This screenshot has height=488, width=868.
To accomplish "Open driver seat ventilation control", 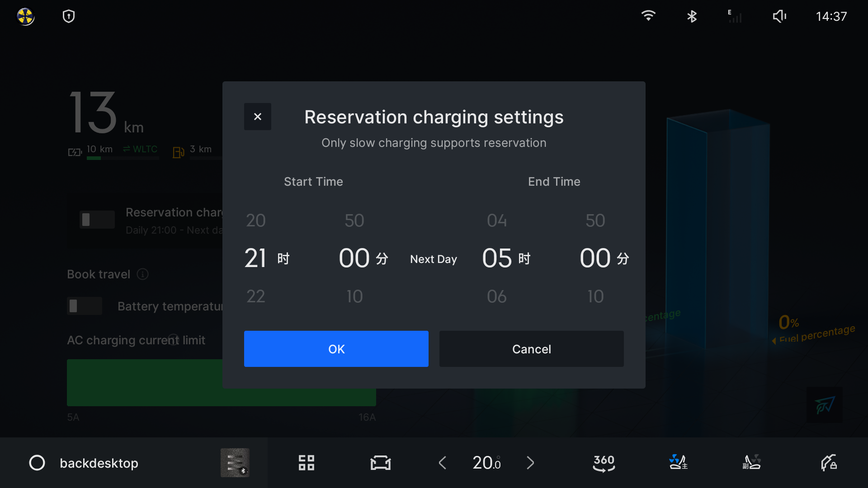I will tap(678, 463).
